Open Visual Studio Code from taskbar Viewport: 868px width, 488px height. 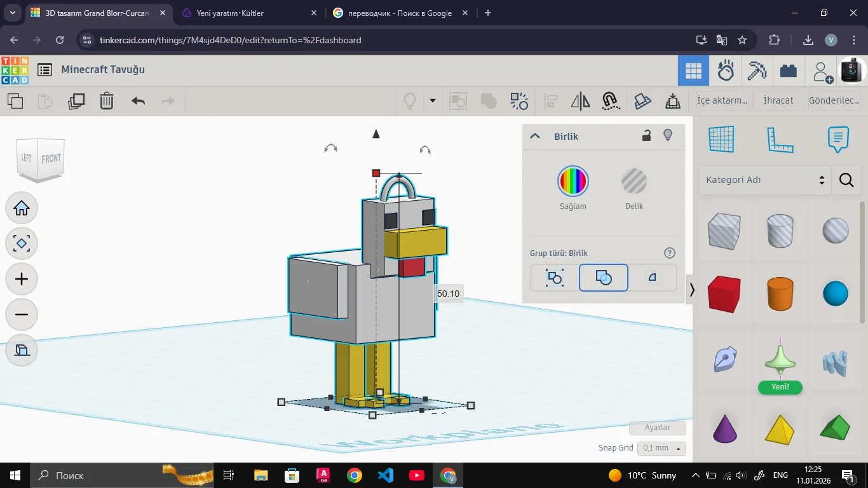386,475
